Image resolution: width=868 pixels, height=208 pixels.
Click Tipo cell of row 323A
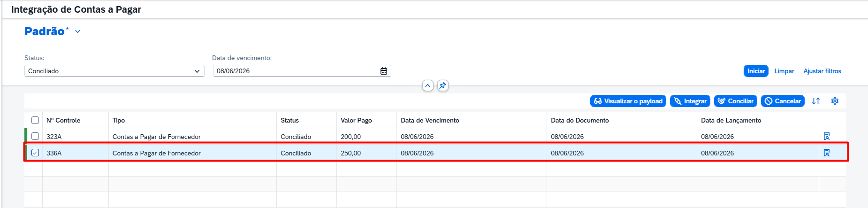coord(192,136)
